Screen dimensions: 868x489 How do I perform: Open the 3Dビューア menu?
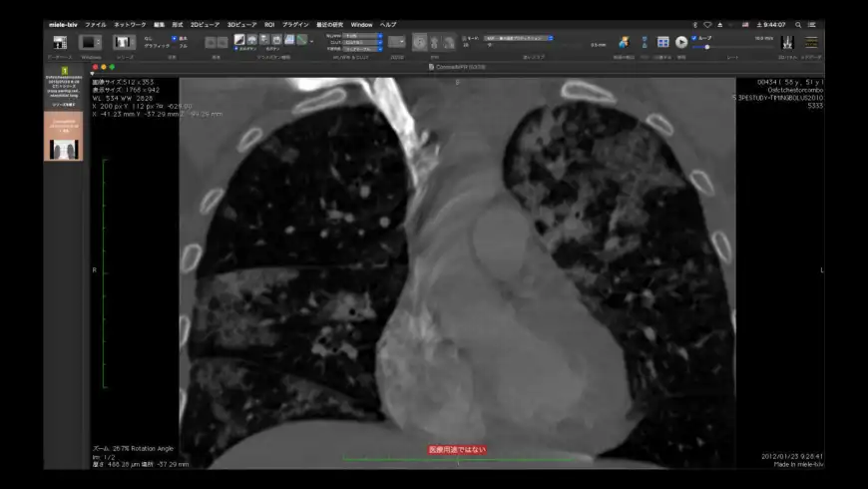coord(241,24)
